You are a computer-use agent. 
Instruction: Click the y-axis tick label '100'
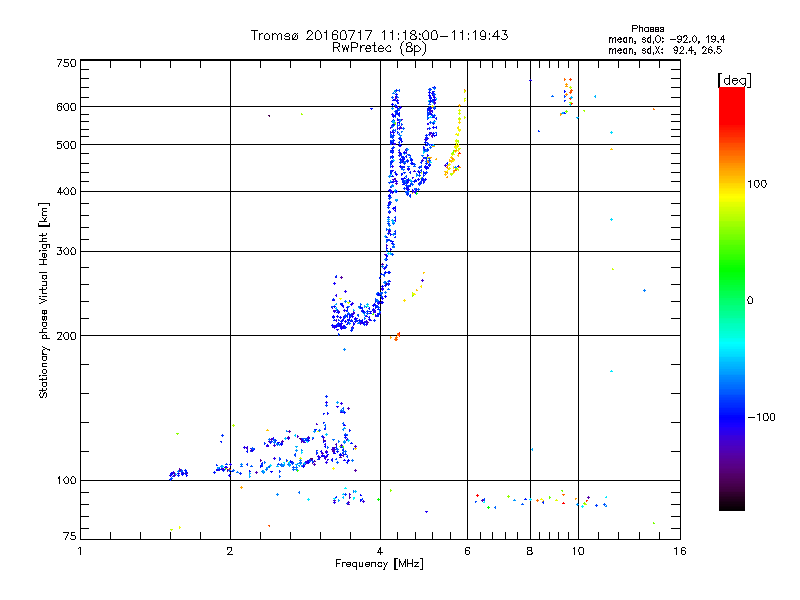[x=66, y=481]
